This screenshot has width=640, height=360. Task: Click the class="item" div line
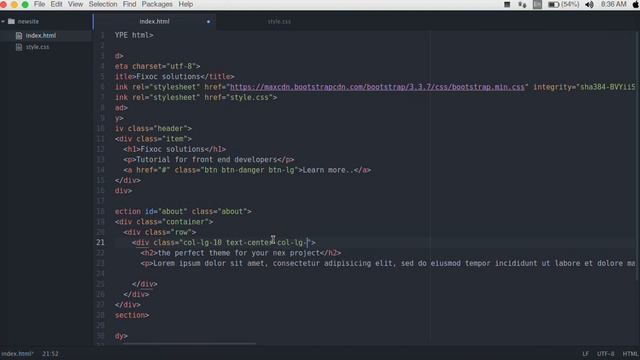tap(153, 139)
